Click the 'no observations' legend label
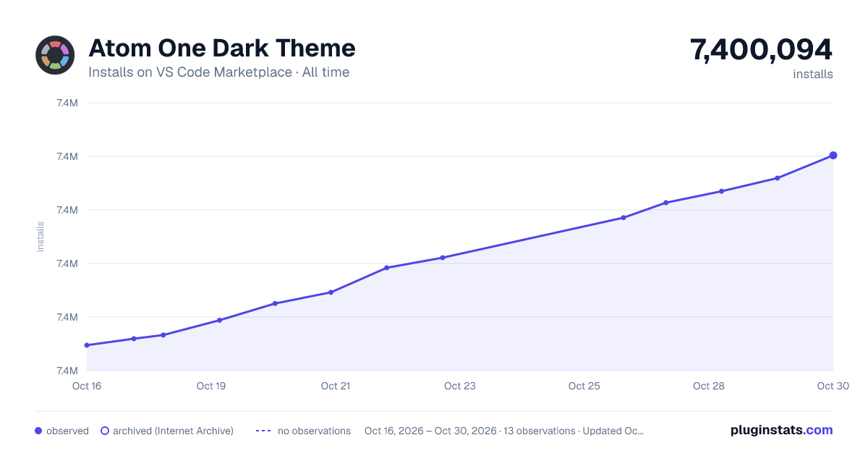The width and height of the screenshot is (868, 456). [314, 431]
